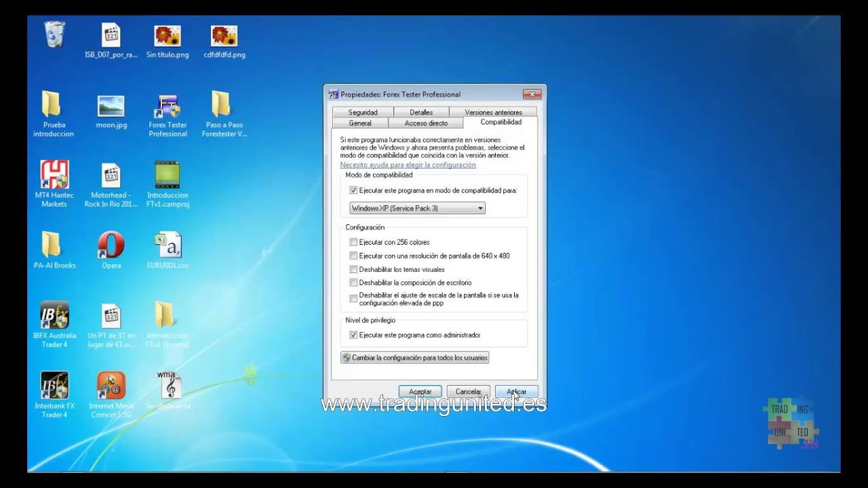This screenshot has width=868, height=488.
Task: Select the Interbank FX Trader 4 shortcut
Action: (55, 385)
